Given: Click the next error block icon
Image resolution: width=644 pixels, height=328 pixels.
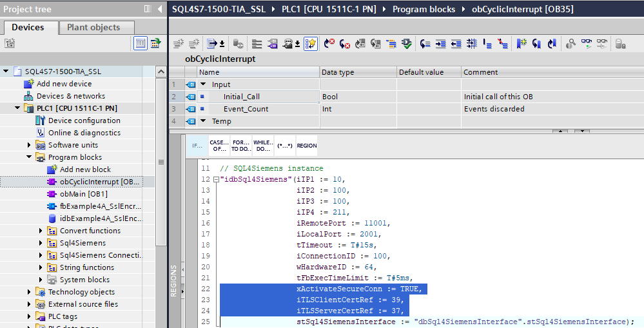Looking at the screenshot, I should coord(375,43).
